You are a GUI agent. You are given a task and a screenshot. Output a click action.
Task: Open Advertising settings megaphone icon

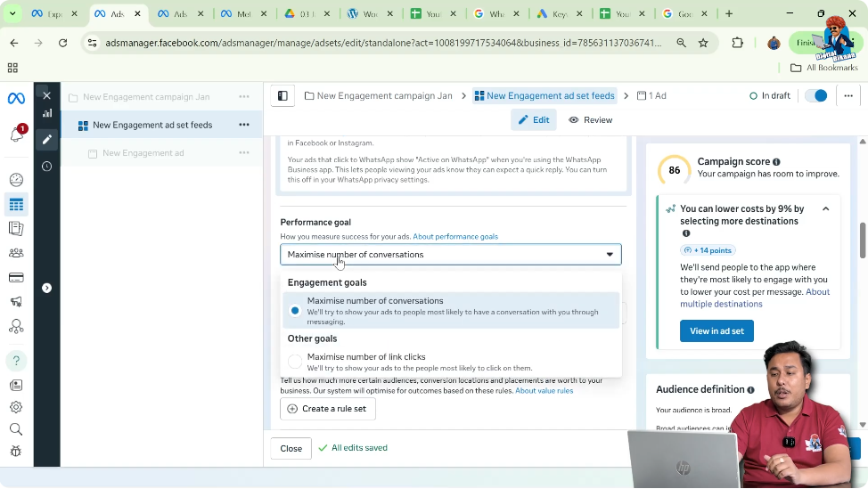click(16, 301)
